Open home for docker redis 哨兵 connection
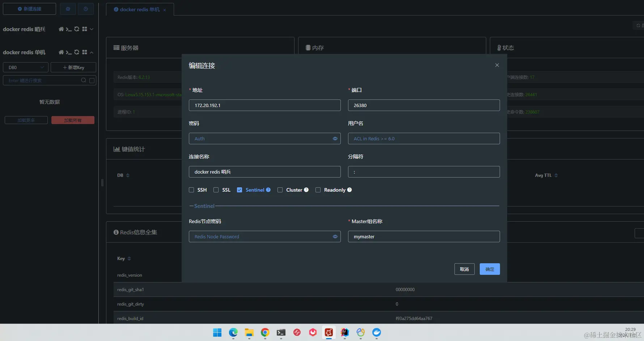Screen dimensions: 644x341 [x=61, y=29]
